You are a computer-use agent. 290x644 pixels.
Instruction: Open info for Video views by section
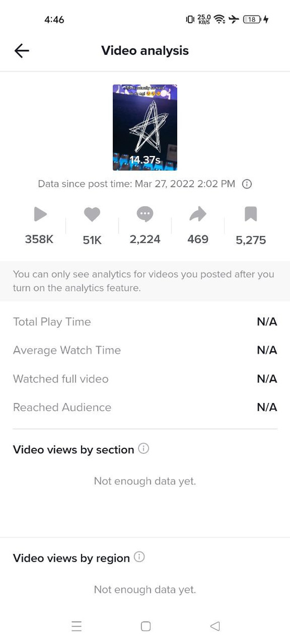coord(144,448)
